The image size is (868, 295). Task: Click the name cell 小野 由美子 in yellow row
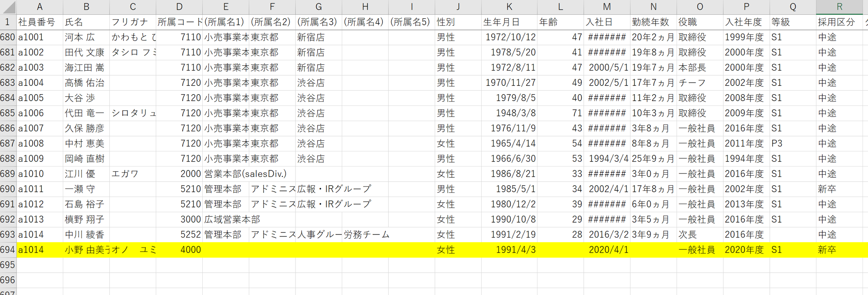pyautogui.click(x=86, y=250)
